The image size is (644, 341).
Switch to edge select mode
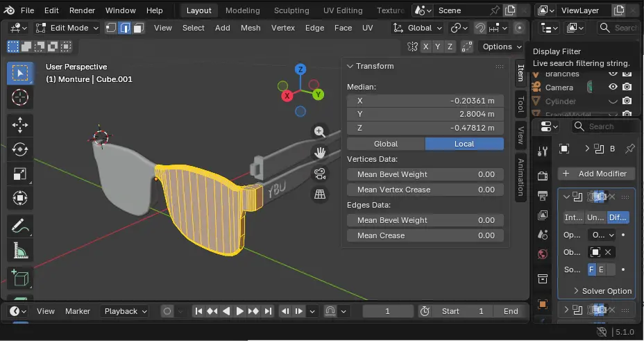[x=126, y=28]
